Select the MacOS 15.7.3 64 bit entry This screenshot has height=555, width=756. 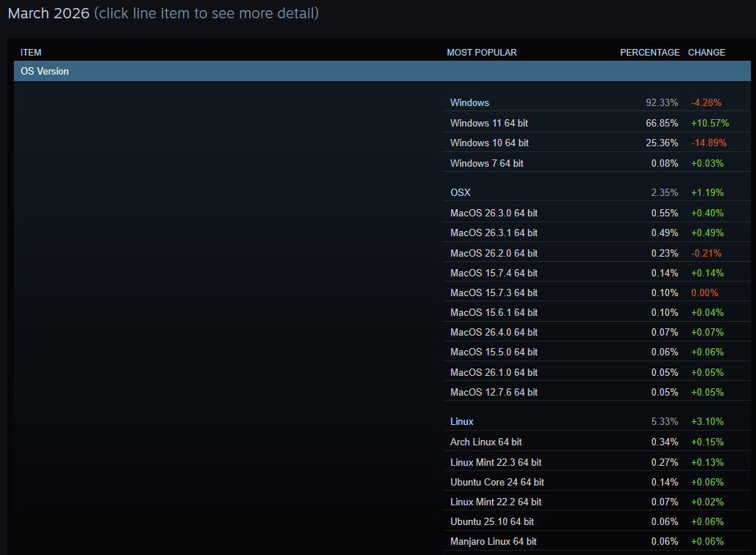pyautogui.click(x=597, y=292)
